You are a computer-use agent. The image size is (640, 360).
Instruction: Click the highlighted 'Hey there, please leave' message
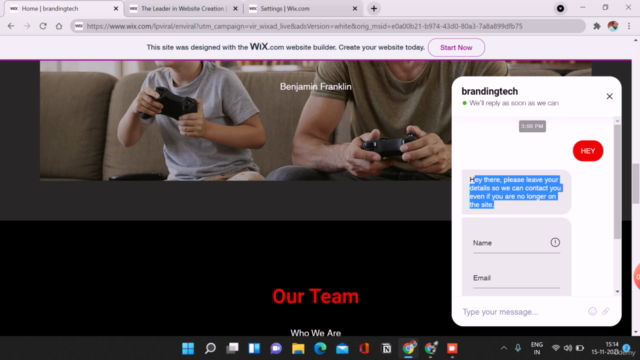point(516,192)
